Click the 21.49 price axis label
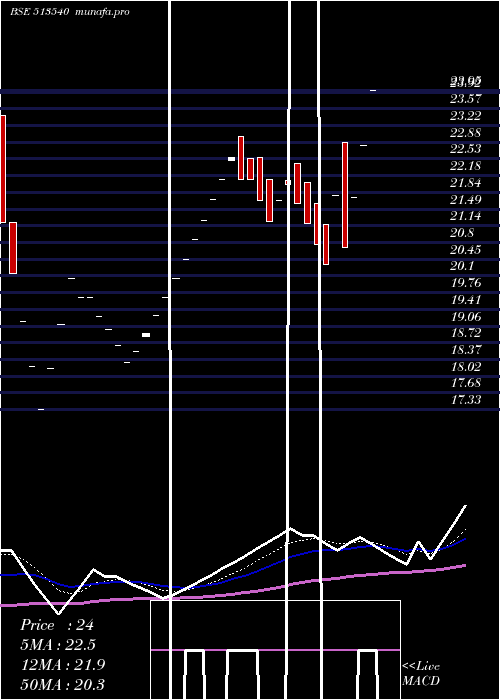The height and width of the screenshot is (700, 500). tap(465, 200)
